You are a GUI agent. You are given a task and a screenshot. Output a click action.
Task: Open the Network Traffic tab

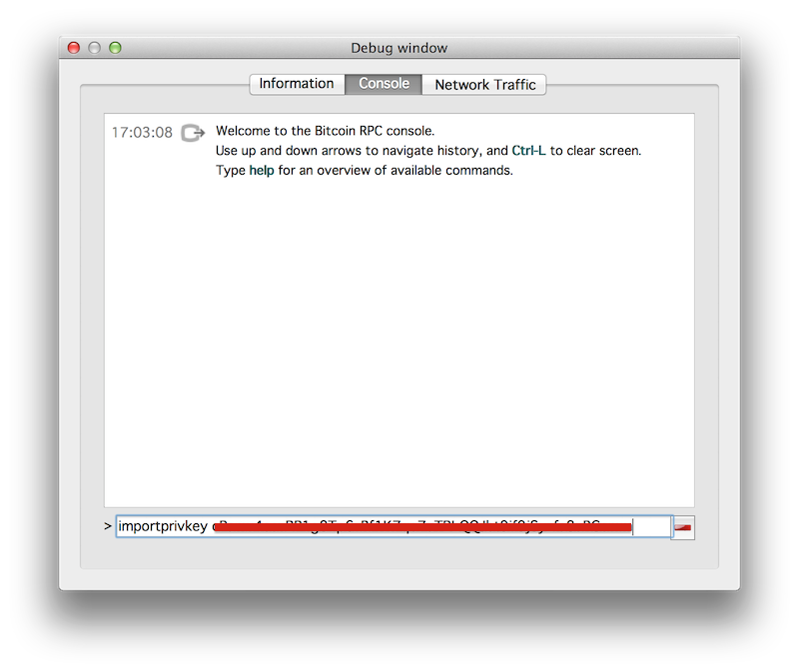point(484,85)
